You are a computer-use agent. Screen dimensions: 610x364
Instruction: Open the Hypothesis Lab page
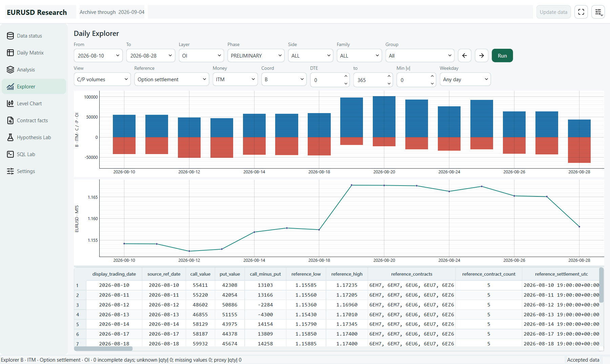coord(34,137)
